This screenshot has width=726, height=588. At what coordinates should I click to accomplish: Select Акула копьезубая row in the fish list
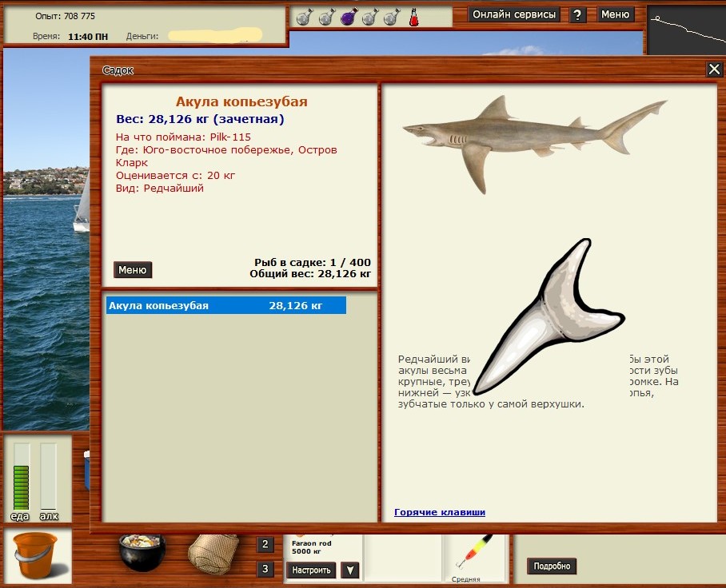click(x=225, y=305)
